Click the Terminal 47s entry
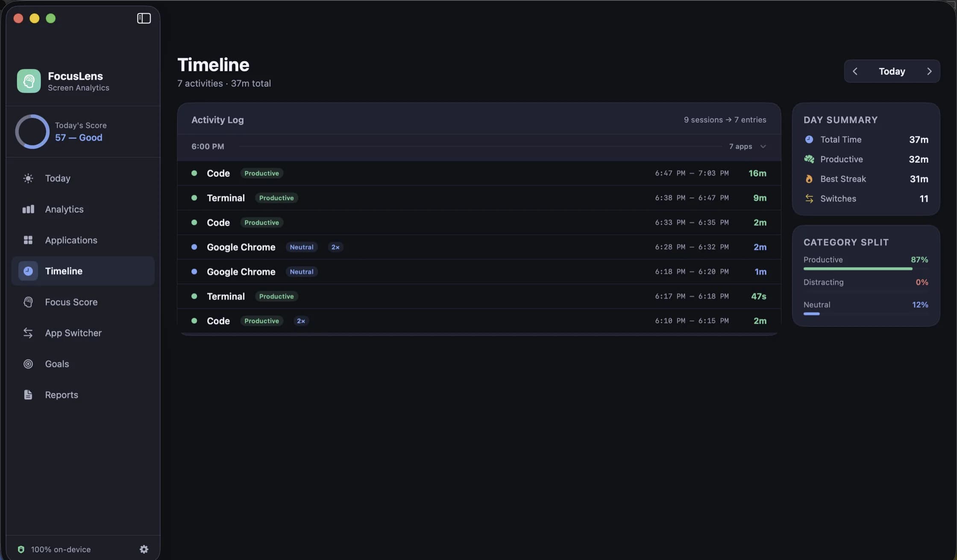 point(479,296)
